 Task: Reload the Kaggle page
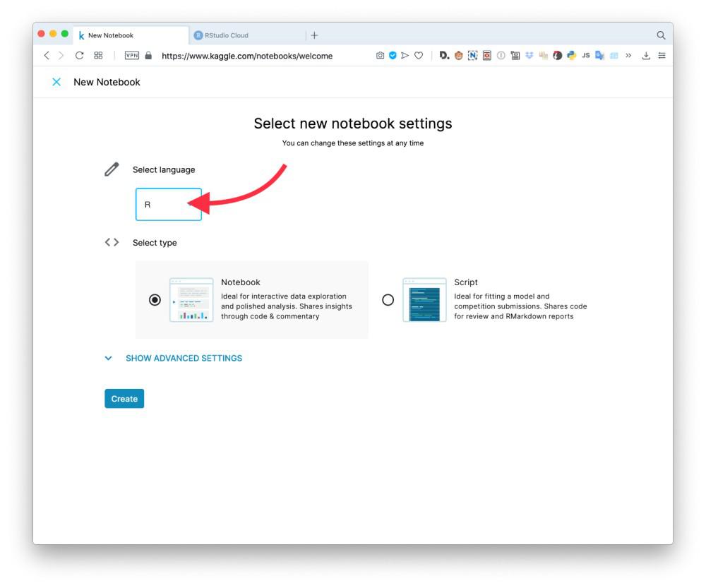click(x=79, y=55)
